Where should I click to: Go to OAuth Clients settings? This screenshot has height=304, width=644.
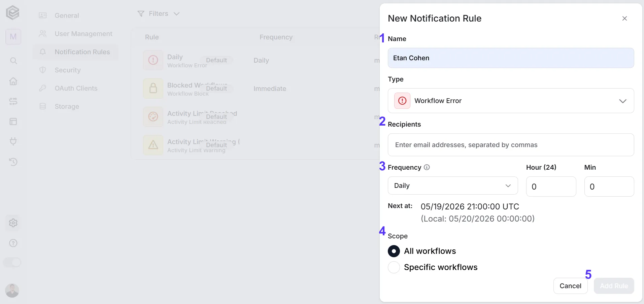(x=76, y=88)
